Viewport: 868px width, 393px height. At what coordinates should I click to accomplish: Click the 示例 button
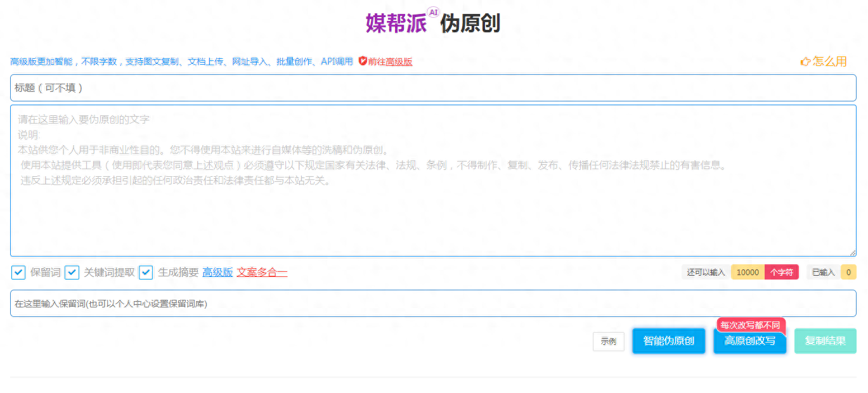click(x=609, y=341)
